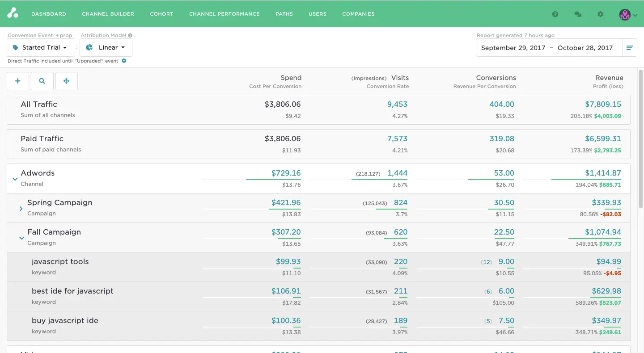Click the October 28, 2017 end date
This screenshot has height=353, width=644.
[585, 48]
